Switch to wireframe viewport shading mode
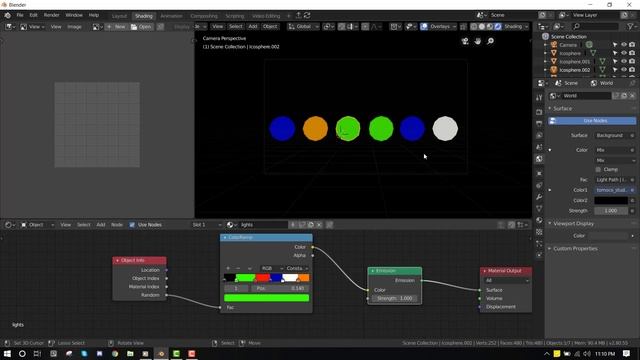The image size is (640, 360). 474,27
